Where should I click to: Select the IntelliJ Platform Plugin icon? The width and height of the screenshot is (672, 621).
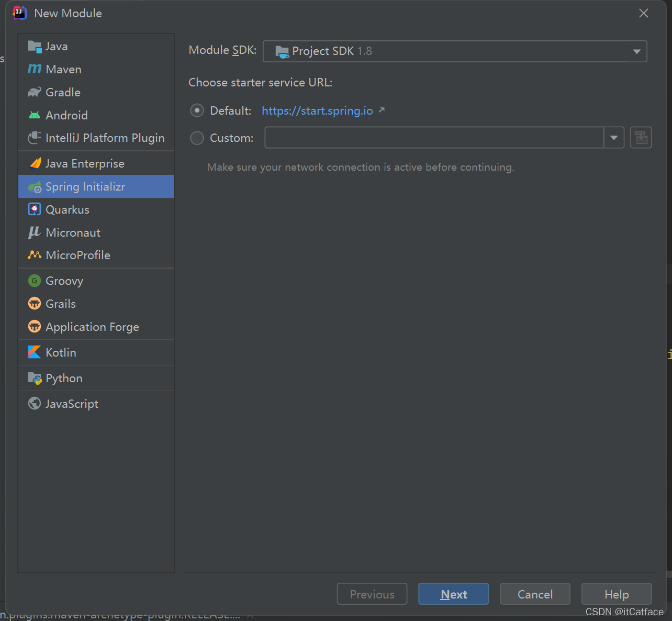point(35,138)
